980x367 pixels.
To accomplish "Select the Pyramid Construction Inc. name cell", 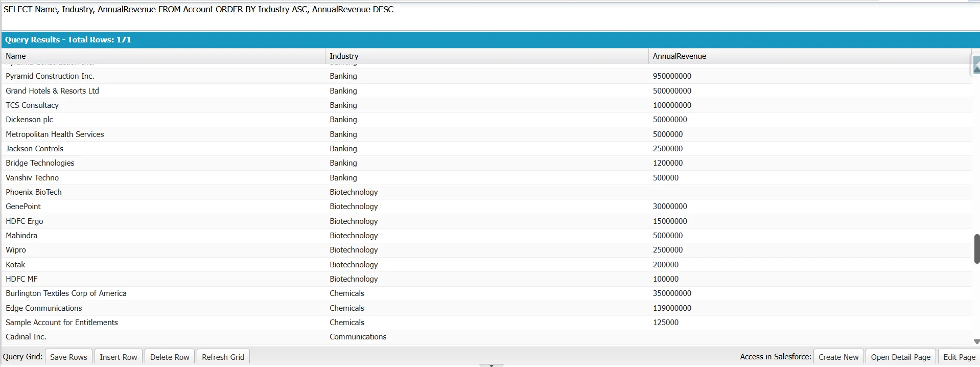I will pyautogui.click(x=163, y=76).
